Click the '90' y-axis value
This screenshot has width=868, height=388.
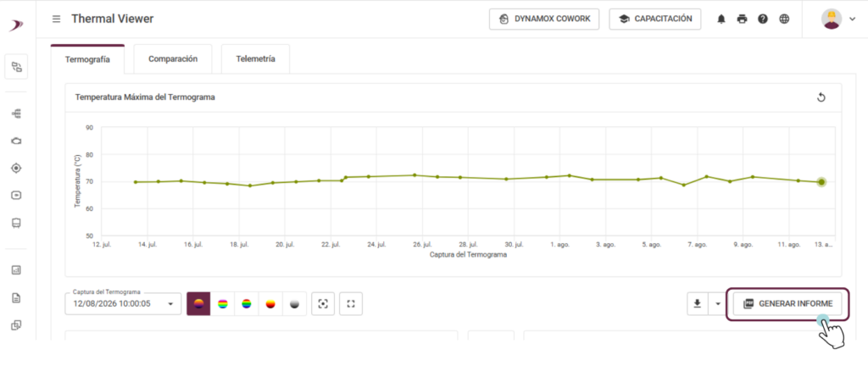90,127
